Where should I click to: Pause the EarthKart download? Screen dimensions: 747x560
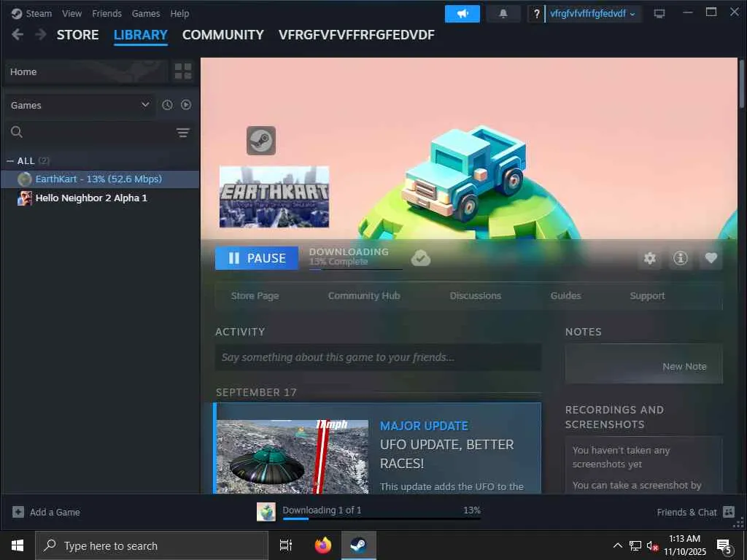pyautogui.click(x=257, y=258)
